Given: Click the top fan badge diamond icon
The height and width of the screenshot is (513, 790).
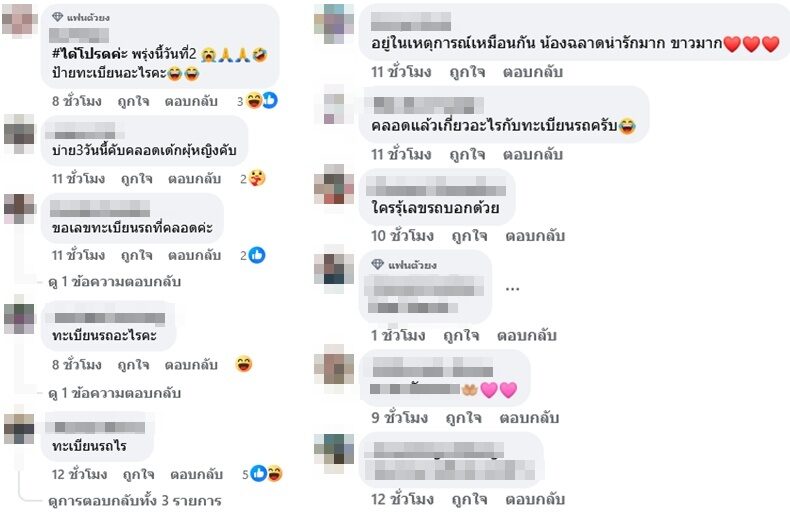Looking at the screenshot, I should (x=58, y=17).
